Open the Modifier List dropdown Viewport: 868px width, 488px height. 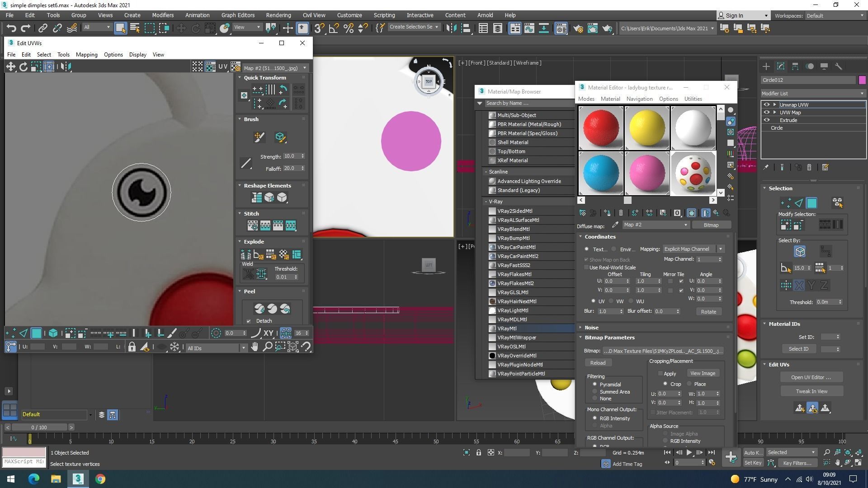tap(813, 94)
